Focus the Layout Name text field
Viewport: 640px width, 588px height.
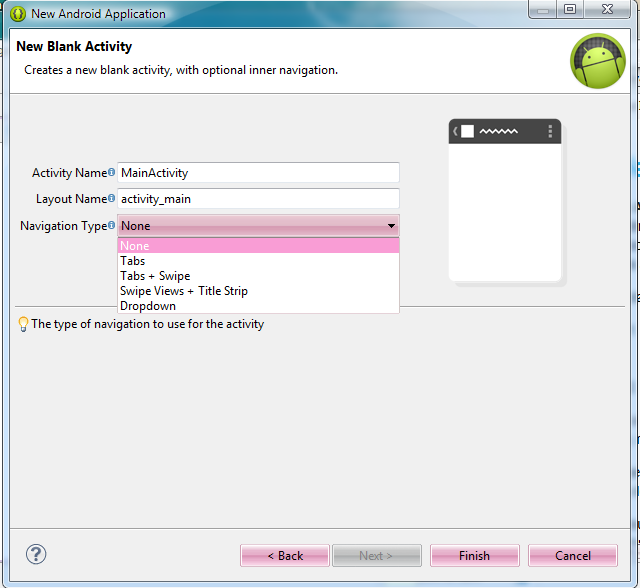click(258, 199)
